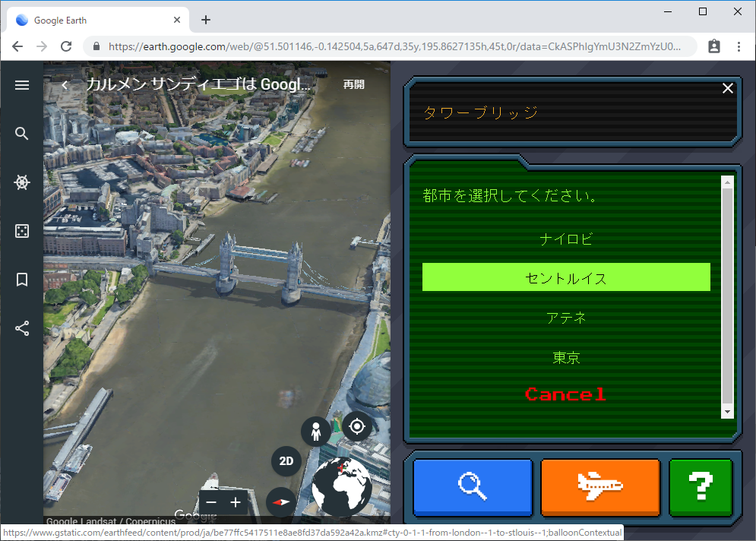756x541 pixels.
Task: Click the red Cancel option
Action: (565, 394)
